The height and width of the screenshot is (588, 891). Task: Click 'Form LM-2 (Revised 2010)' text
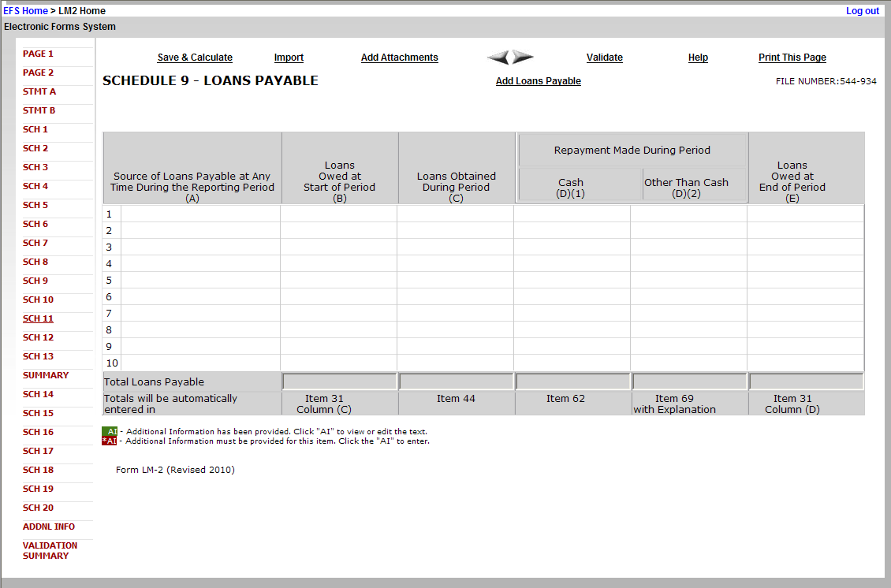click(x=175, y=469)
